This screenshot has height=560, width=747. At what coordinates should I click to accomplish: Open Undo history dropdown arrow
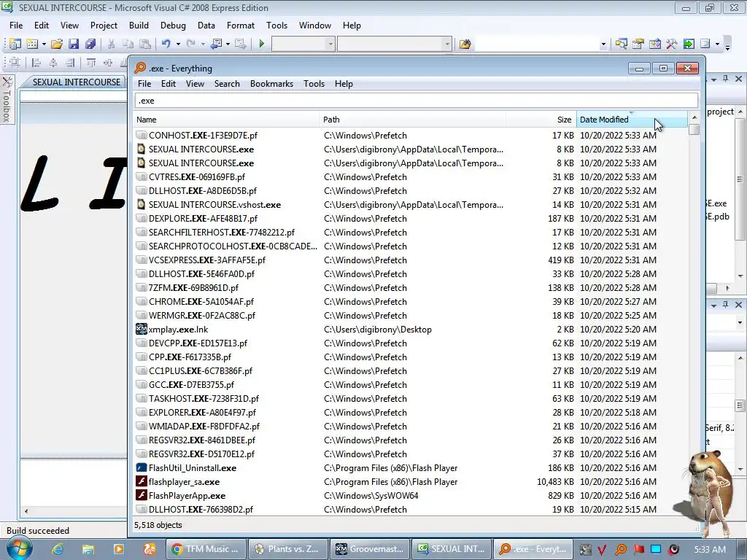(x=178, y=44)
